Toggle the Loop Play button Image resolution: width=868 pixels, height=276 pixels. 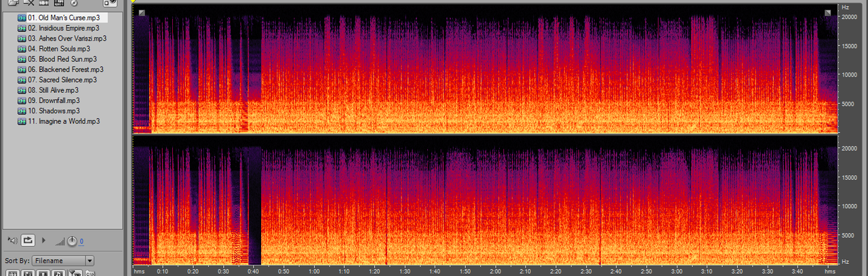tap(28, 240)
